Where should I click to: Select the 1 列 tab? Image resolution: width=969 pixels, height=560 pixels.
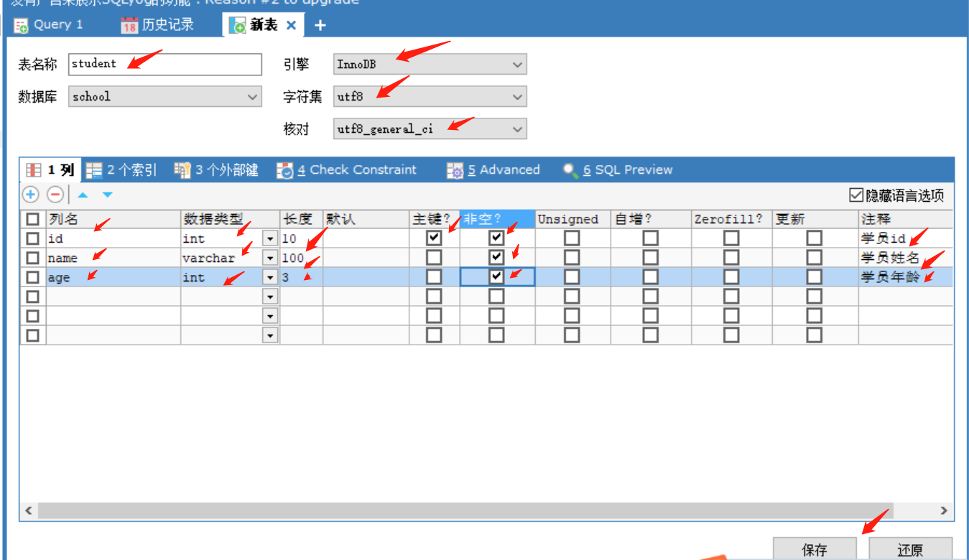click(50, 170)
